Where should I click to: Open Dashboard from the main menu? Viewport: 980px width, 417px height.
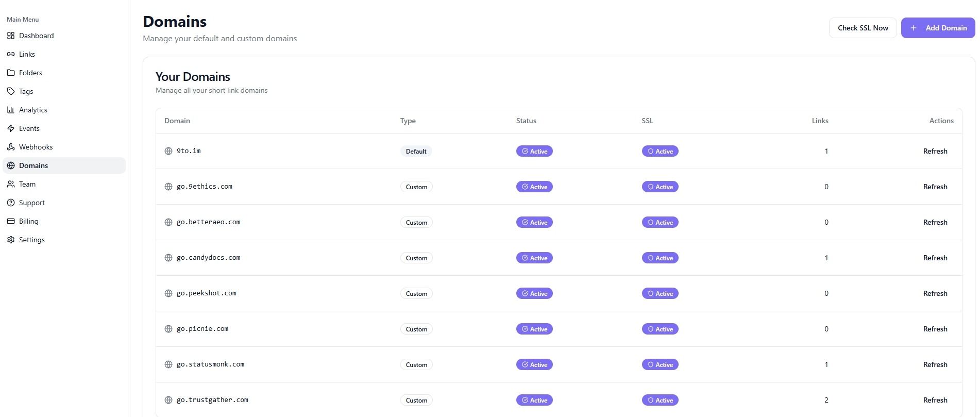click(x=64, y=36)
